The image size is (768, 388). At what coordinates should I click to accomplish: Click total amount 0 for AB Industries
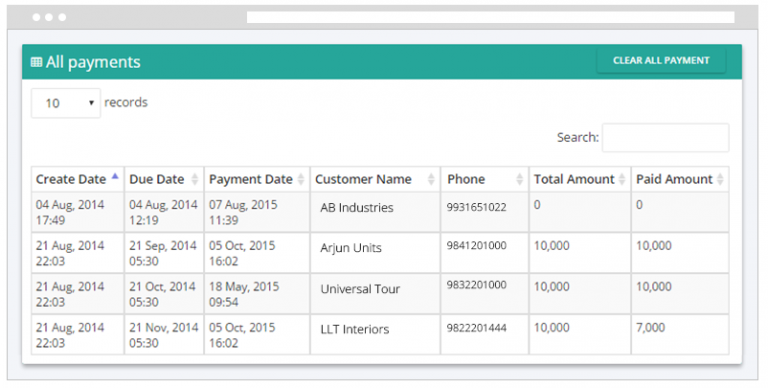(537, 205)
